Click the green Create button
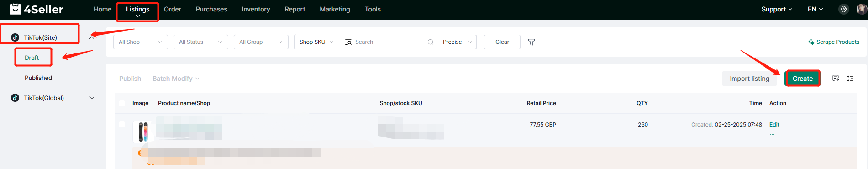The width and height of the screenshot is (868, 169). pos(803,79)
